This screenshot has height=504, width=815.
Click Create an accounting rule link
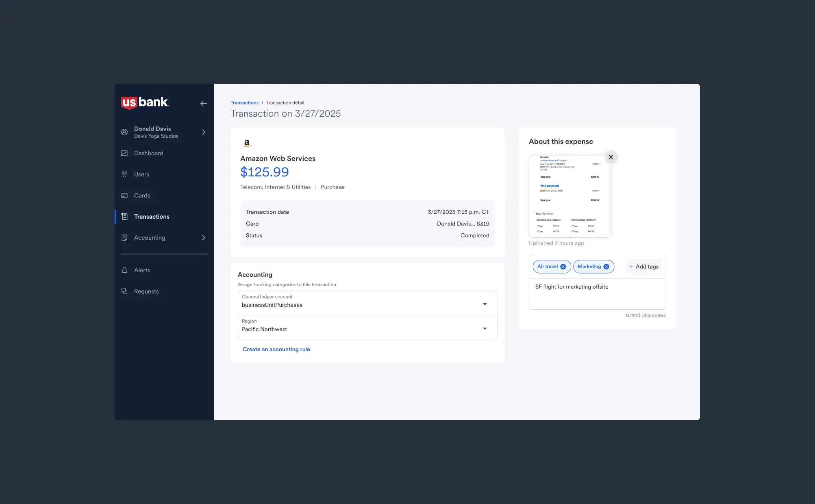276,349
